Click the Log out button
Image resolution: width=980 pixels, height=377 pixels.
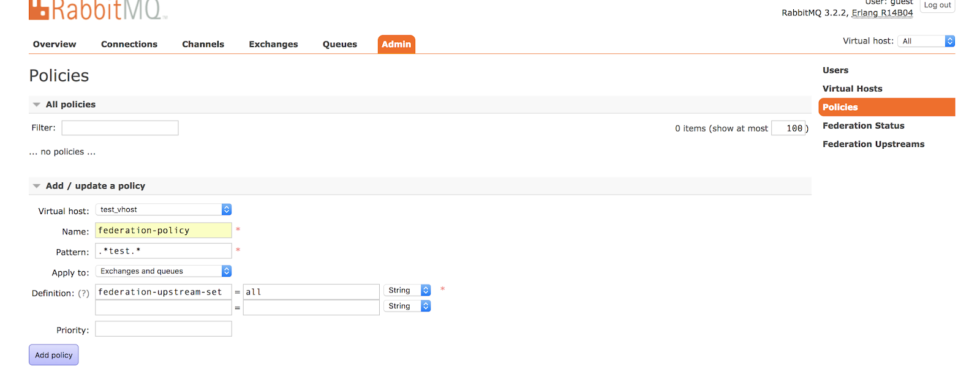coord(937,5)
